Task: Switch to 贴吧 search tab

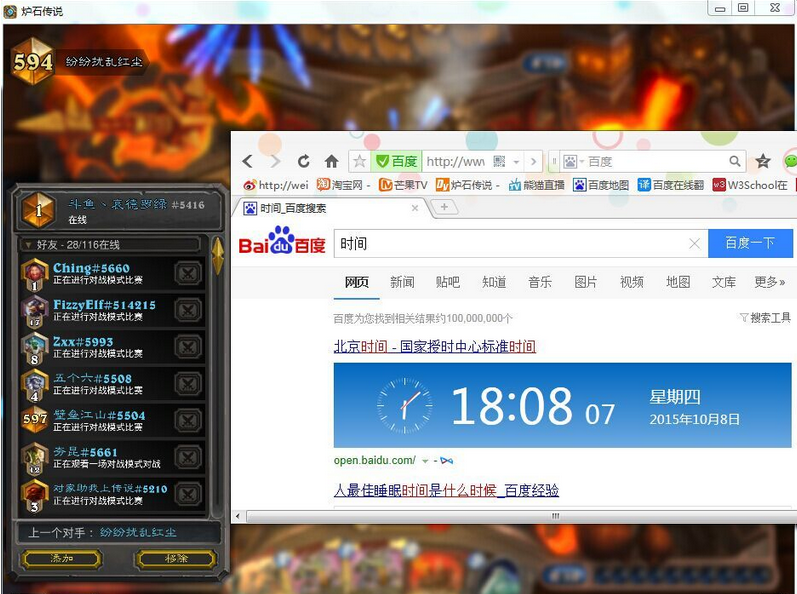Action: (448, 282)
